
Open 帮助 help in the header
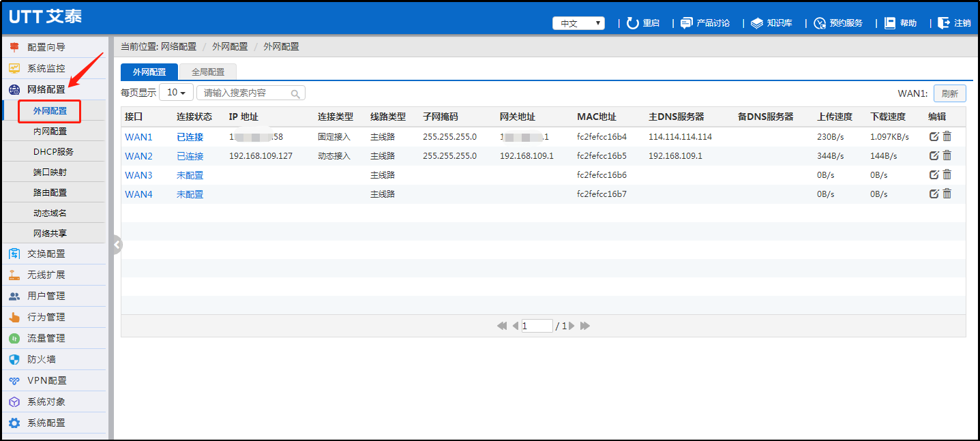coord(901,23)
